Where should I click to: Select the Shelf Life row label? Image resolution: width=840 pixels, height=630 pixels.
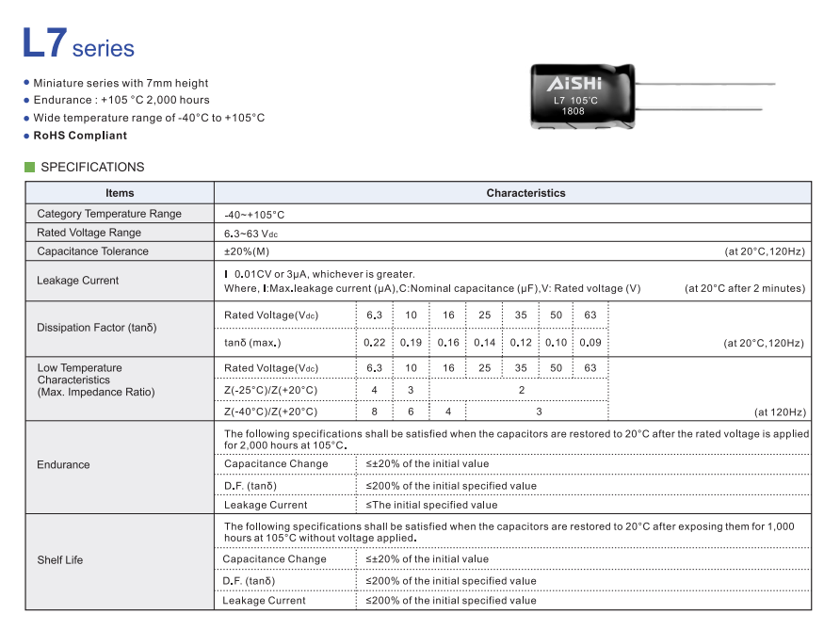click(x=60, y=560)
